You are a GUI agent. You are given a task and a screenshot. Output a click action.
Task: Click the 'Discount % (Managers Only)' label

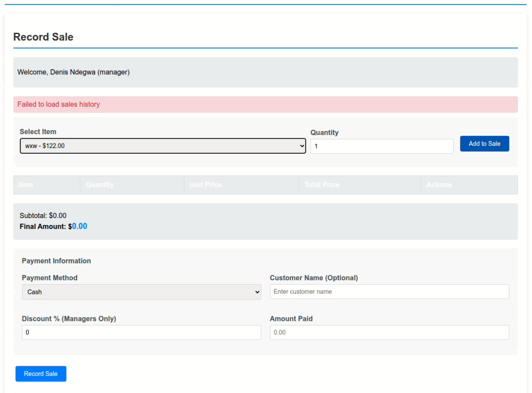tap(69, 319)
